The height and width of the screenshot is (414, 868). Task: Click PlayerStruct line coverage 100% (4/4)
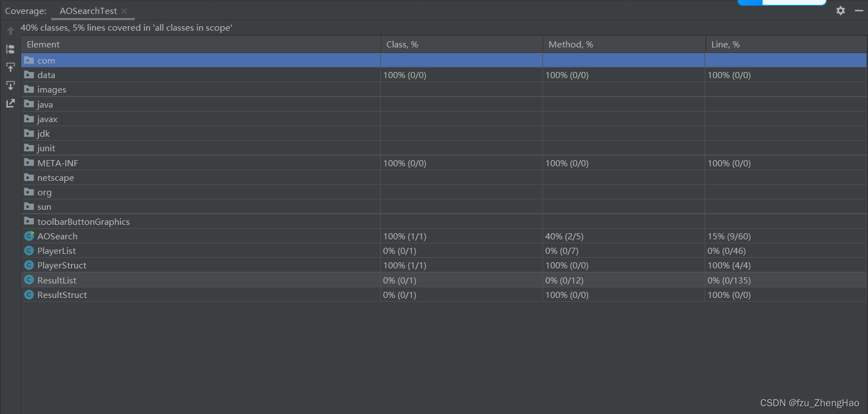729,266
